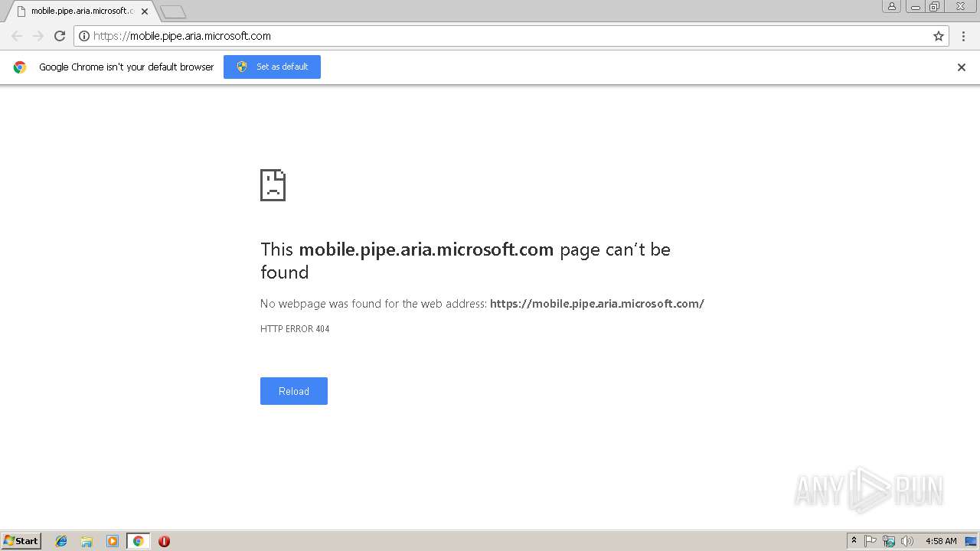Click the page can't be found heading
The image size is (980, 551).
tap(465, 261)
